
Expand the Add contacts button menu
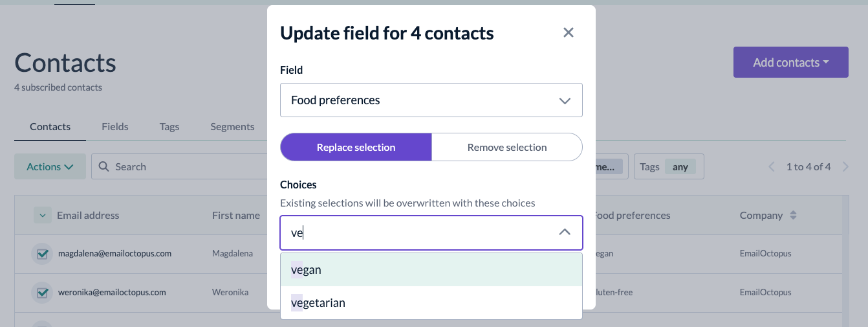790,62
